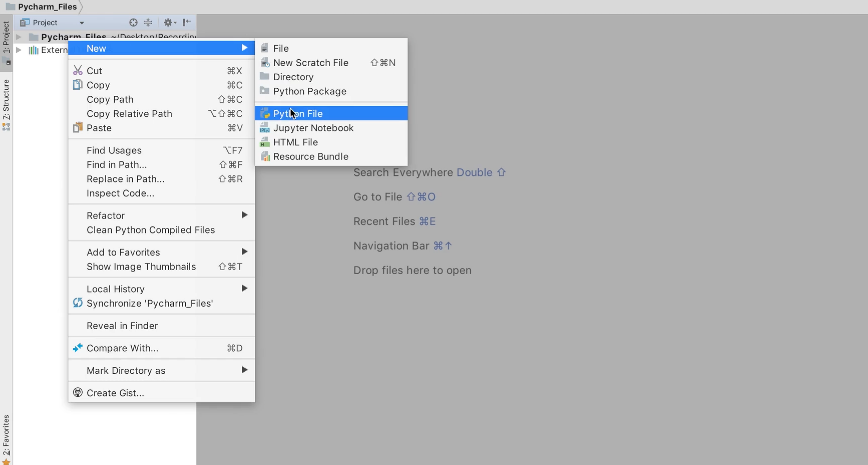Click the Cut scissors icon
The height and width of the screenshot is (465, 868).
(78, 70)
